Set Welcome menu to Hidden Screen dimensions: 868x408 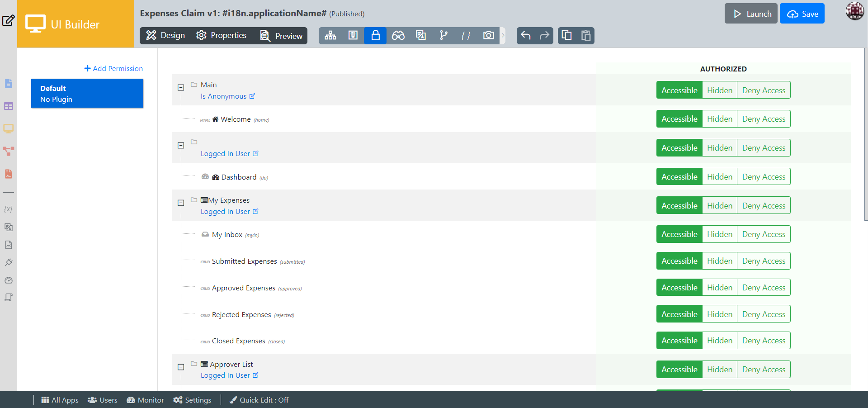point(719,119)
